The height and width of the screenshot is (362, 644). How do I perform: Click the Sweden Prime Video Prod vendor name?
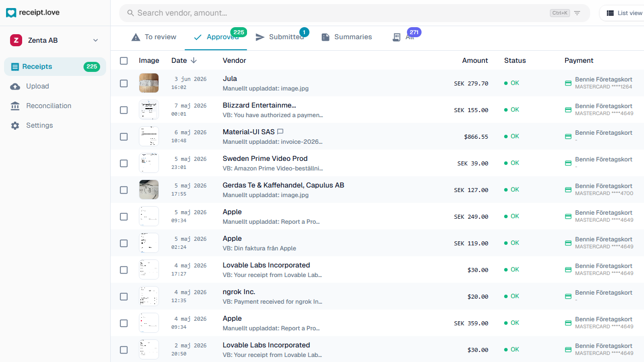click(265, 158)
